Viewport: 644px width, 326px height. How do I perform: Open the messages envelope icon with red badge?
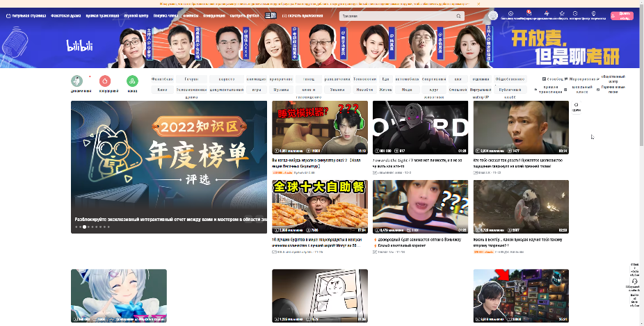pos(529,13)
